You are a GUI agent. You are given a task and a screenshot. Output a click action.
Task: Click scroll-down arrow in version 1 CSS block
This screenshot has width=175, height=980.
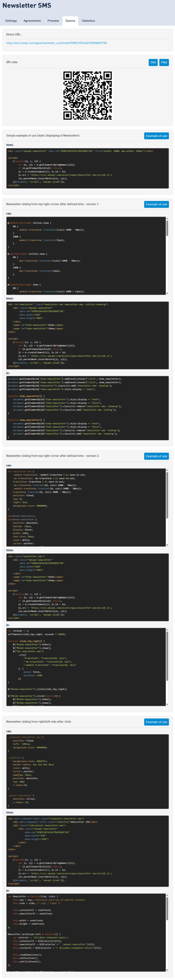click(x=167, y=293)
